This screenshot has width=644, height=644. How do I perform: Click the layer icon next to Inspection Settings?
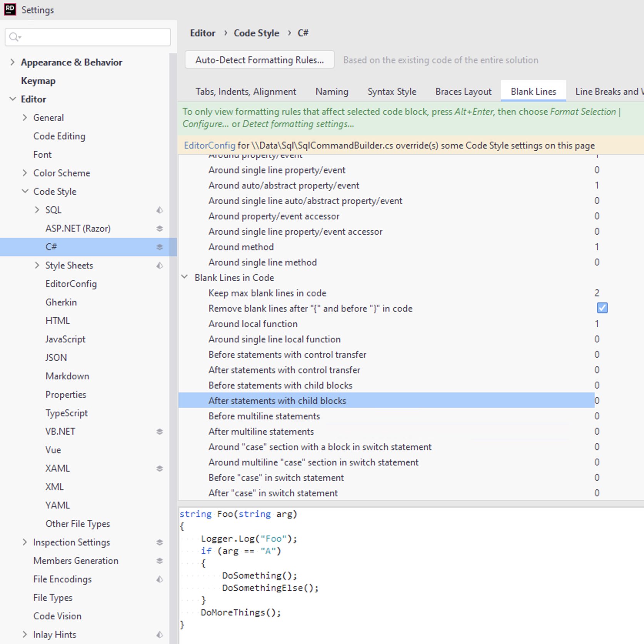(160, 542)
